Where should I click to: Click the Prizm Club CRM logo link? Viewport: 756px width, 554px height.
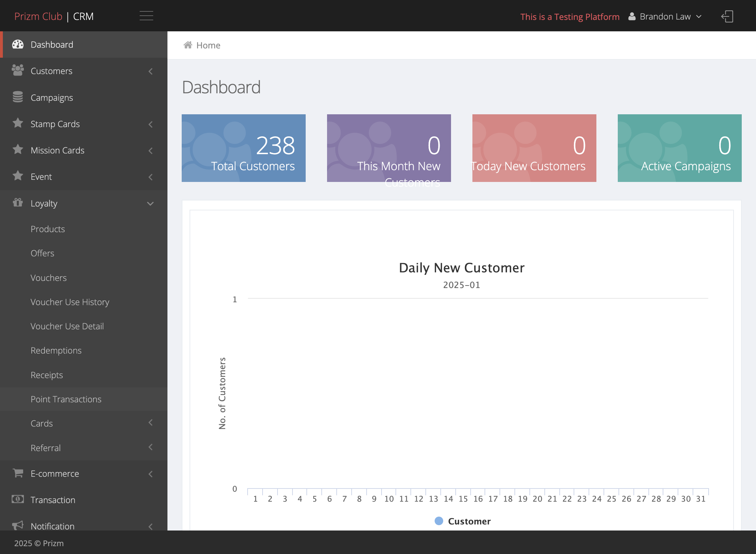click(54, 16)
